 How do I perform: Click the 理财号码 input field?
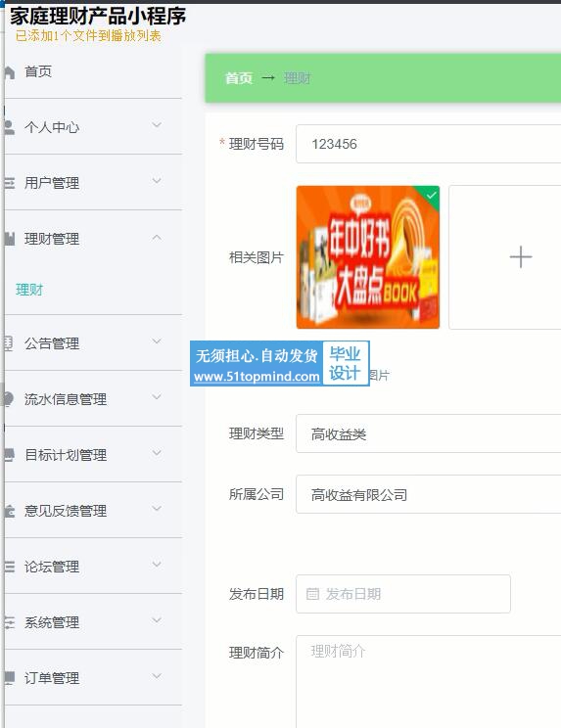[x=428, y=144]
